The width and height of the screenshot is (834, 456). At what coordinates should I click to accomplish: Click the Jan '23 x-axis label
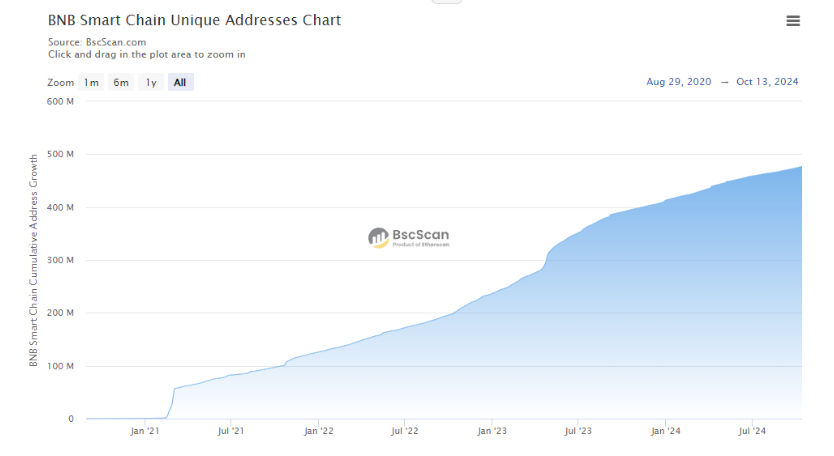[492, 431]
